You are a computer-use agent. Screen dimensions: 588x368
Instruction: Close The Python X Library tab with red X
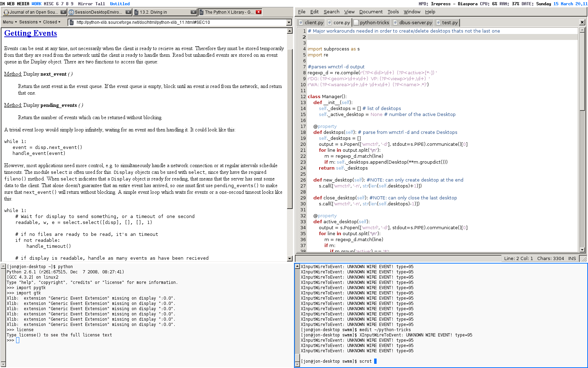pos(259,12)
